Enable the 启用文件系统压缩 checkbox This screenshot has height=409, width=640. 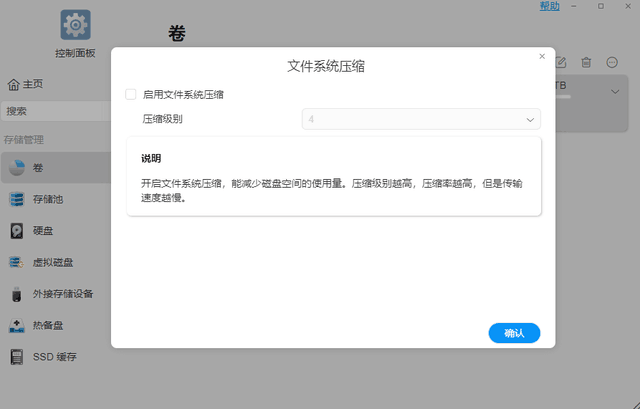coord(131,94)
